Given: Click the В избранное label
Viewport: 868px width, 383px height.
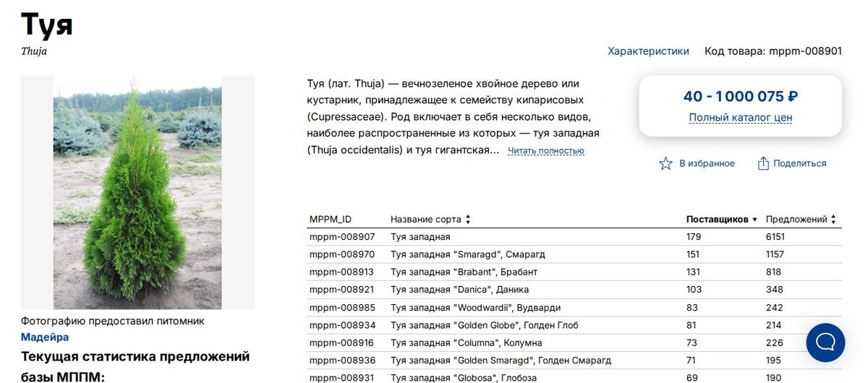Looking at the screenshot, I should click(x=707, y=163).
